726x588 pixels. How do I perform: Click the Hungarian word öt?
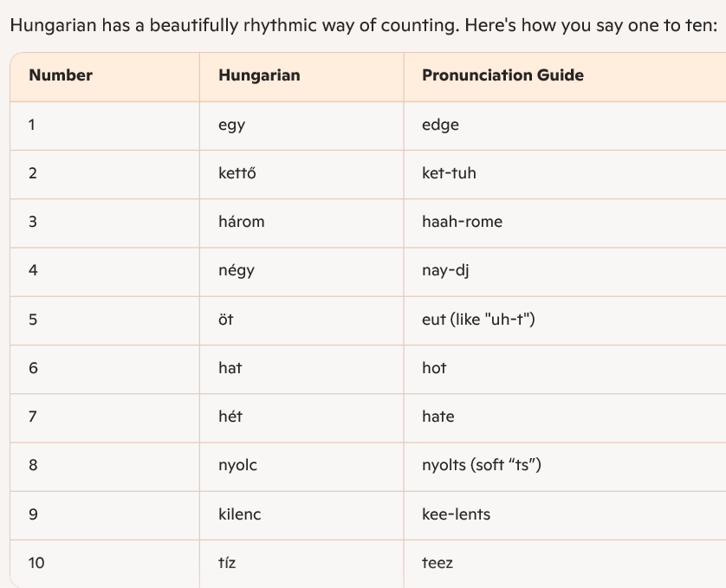pyautogui.click(x=226, y=320)
